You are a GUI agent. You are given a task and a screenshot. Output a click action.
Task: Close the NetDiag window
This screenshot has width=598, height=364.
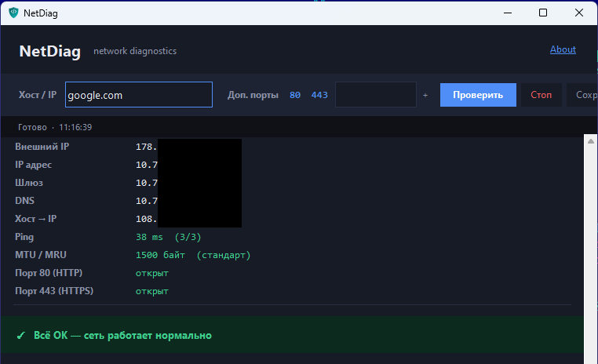point(579,13)
